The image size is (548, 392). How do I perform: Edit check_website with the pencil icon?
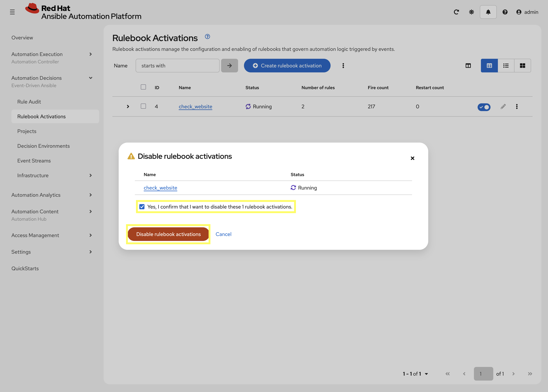tap(503, 106)
